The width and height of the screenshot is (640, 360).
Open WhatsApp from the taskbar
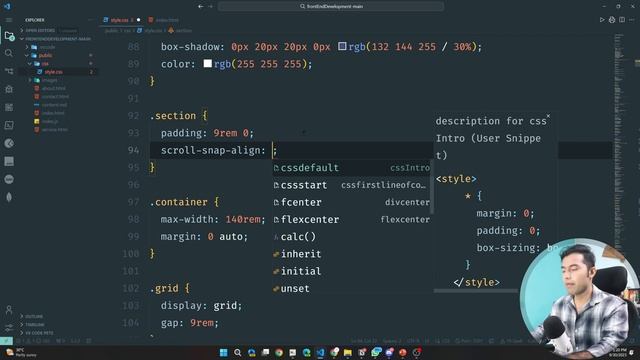coord(376,353)
